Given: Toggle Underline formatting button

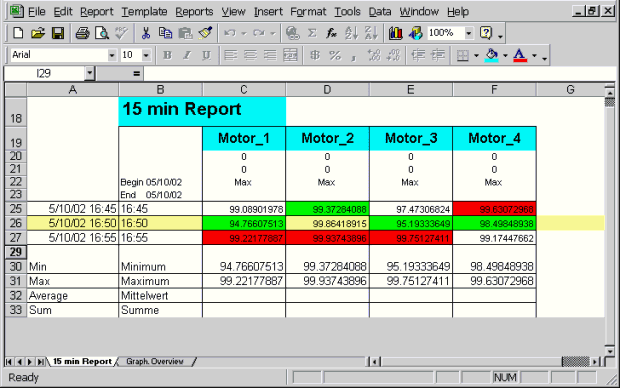Looking at the screenshot, I should [x=206, y=55].
